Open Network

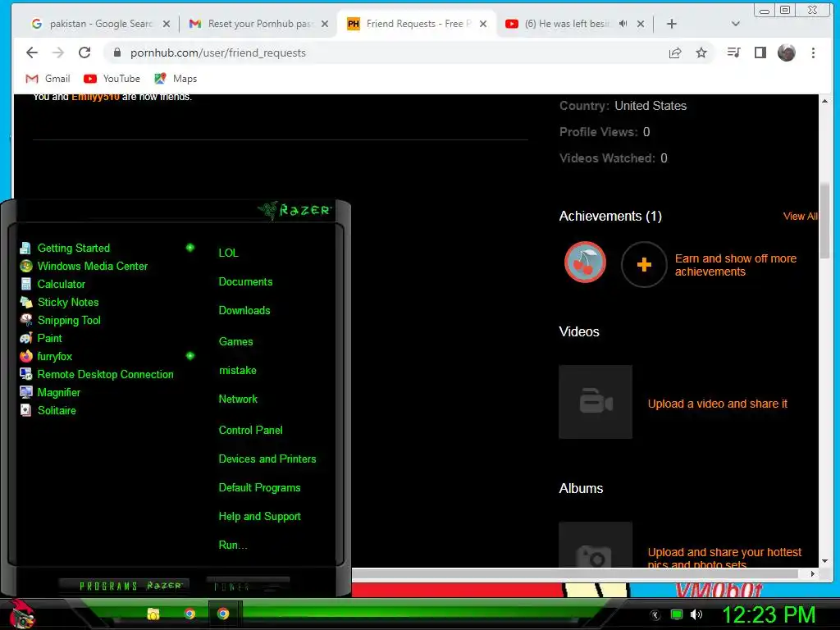coord(238,399)
